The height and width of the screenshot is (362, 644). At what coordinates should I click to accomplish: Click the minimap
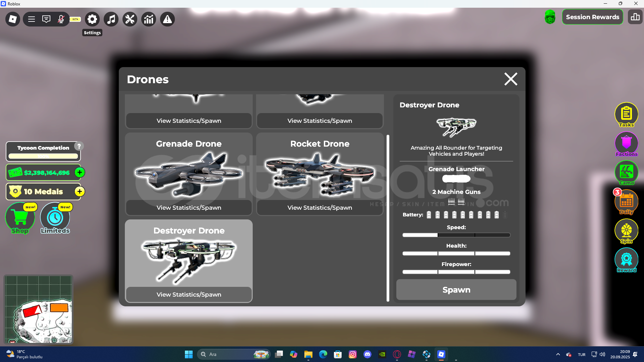39,310
